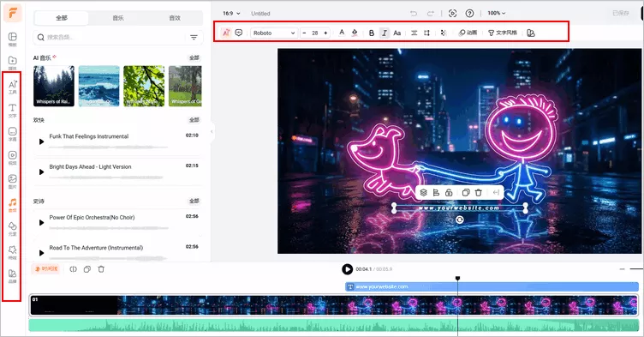Click the audio search field
644x337 pixels.
pos(109,38)
